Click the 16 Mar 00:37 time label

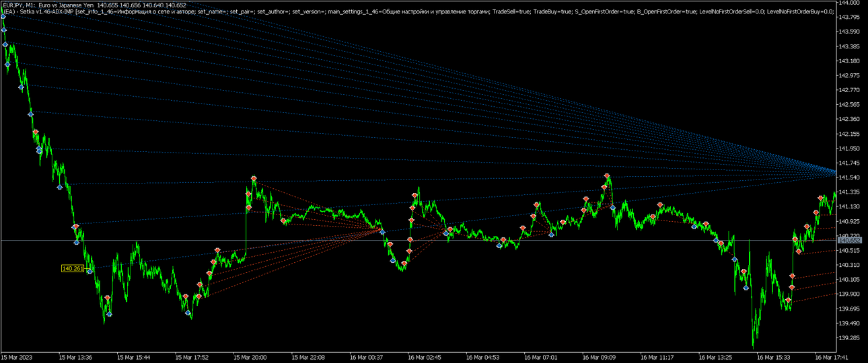(366, 358)
